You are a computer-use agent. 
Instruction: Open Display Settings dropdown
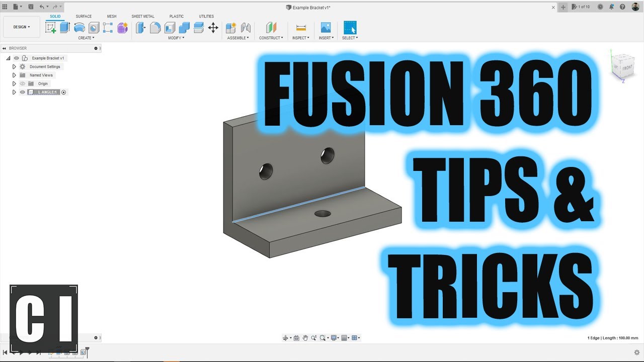[x=335, y=338]
